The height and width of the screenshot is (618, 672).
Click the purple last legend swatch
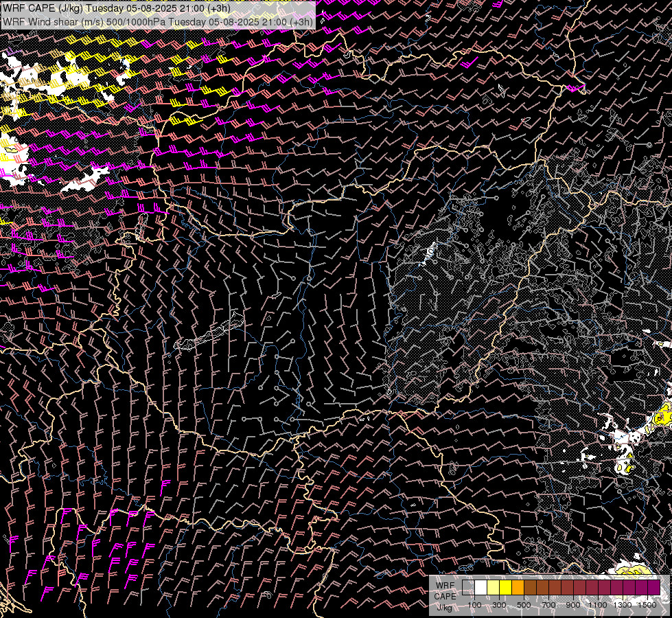pyautogui.click(x=653, y=587)
